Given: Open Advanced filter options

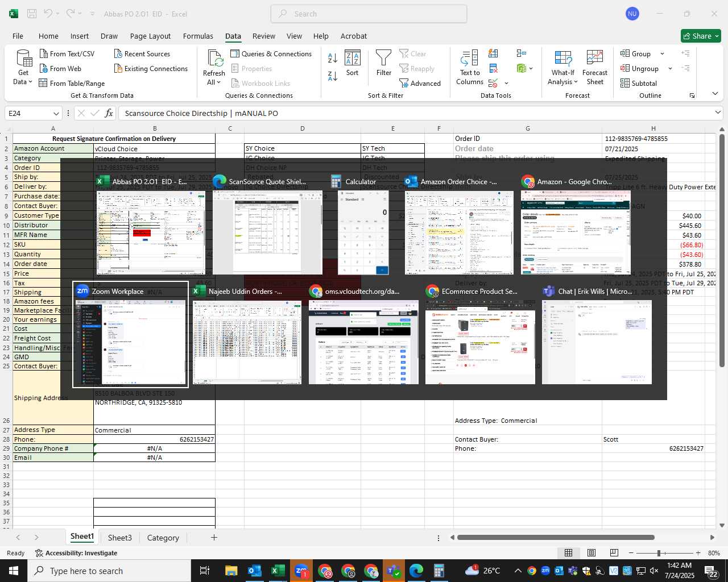Looking at the screenshot, I should 420,83.
